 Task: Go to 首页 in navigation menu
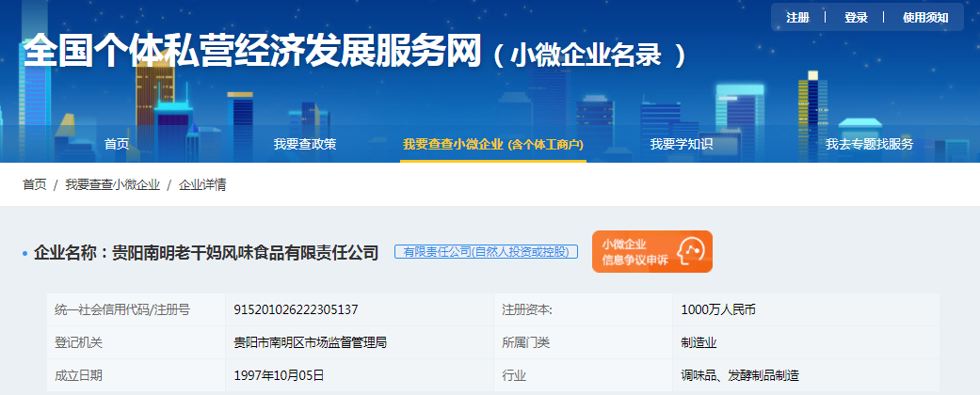point(117,144)
